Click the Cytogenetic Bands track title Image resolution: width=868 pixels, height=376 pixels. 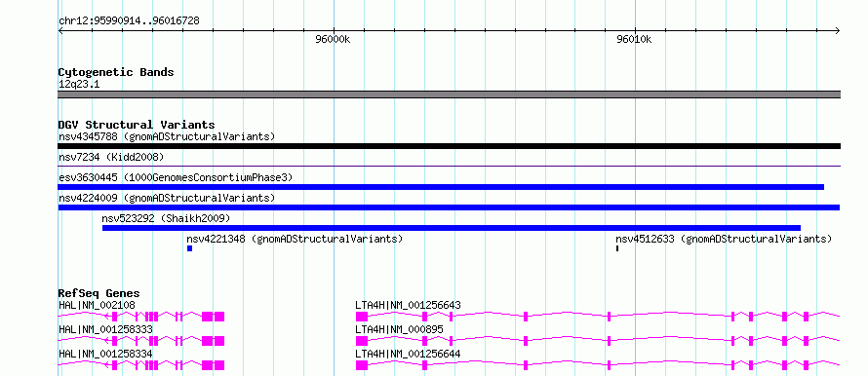[x=116, y=72]
